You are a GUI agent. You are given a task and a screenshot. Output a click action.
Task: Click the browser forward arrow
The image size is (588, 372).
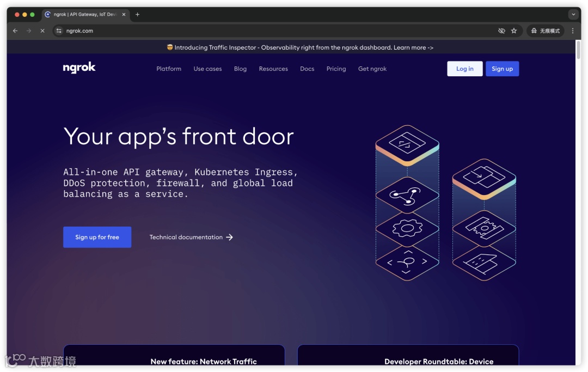coord(29,31)
